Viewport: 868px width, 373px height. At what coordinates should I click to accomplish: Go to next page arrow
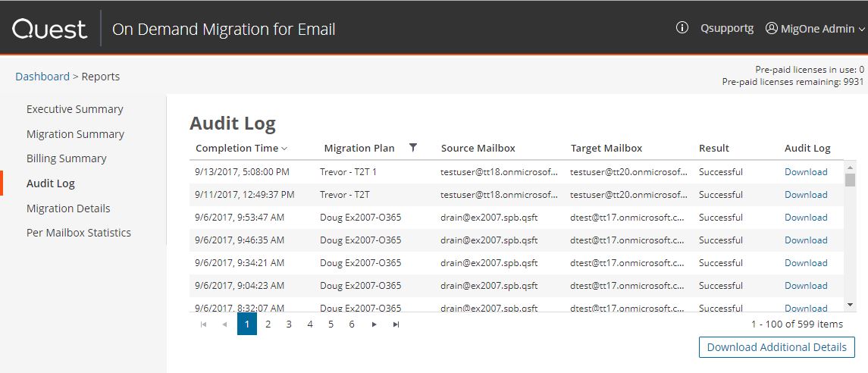(x=374, y=324)
